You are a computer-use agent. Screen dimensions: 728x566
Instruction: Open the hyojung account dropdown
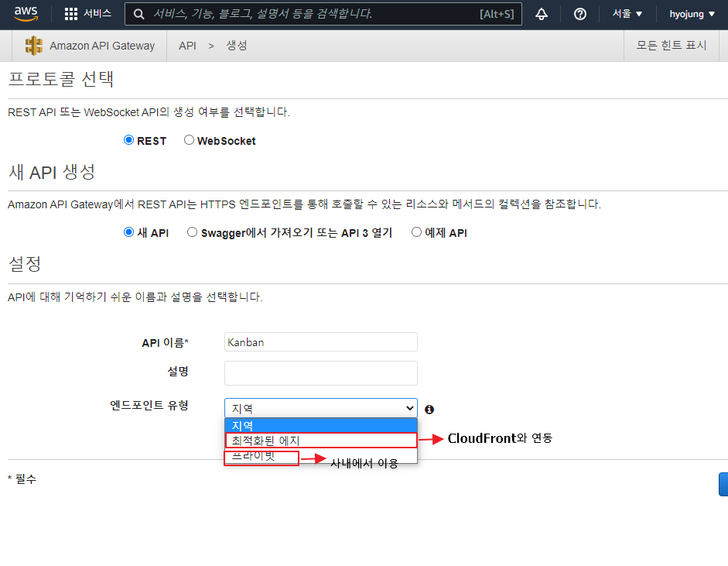pyautogui.click(x=692, y=14)
